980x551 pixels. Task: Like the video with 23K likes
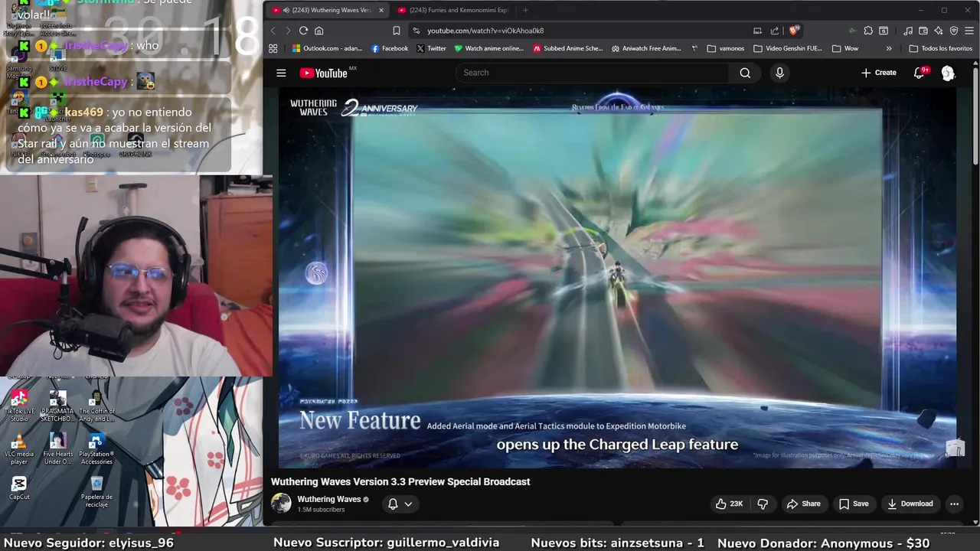[x=730, y=504]
